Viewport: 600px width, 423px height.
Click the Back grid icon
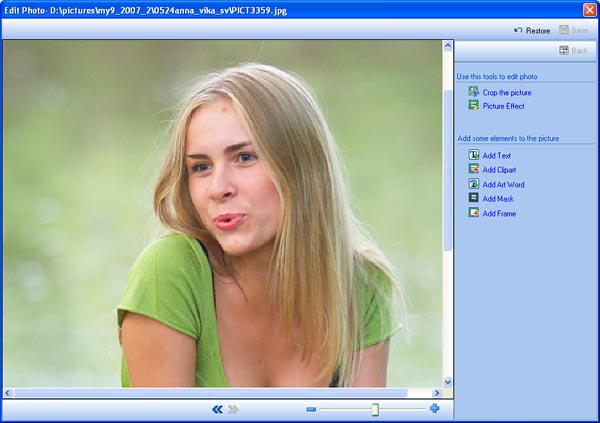(x=564, y=50)
